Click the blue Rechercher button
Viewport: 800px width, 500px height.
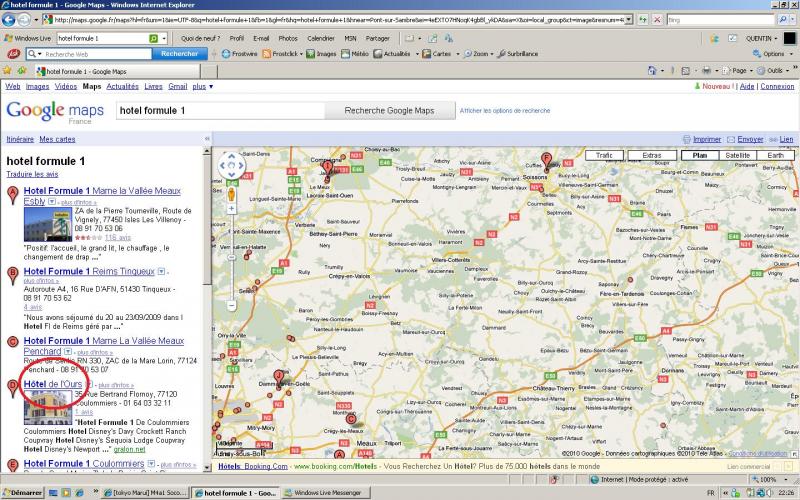[x=180, y=54]
